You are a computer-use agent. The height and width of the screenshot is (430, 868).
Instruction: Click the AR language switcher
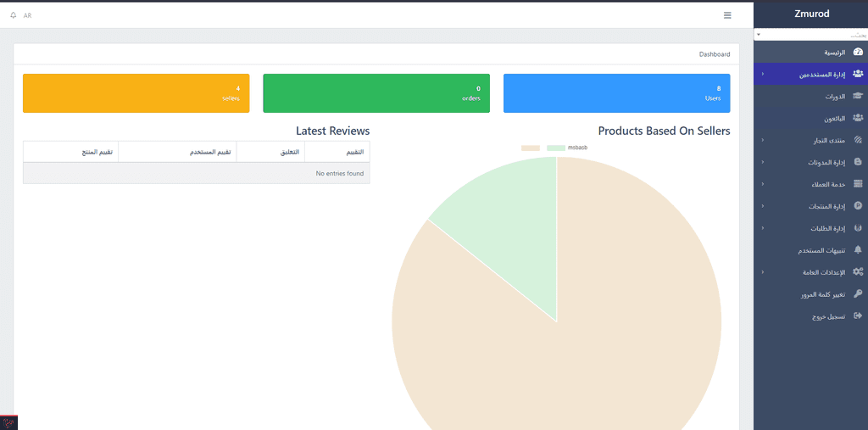27,15
